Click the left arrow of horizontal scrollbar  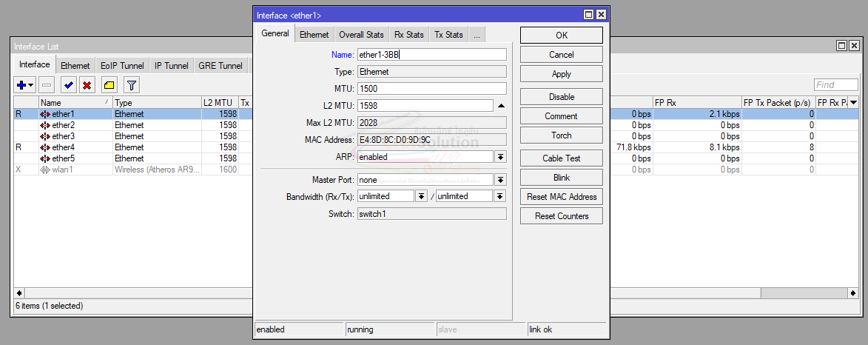coord(19,293)
